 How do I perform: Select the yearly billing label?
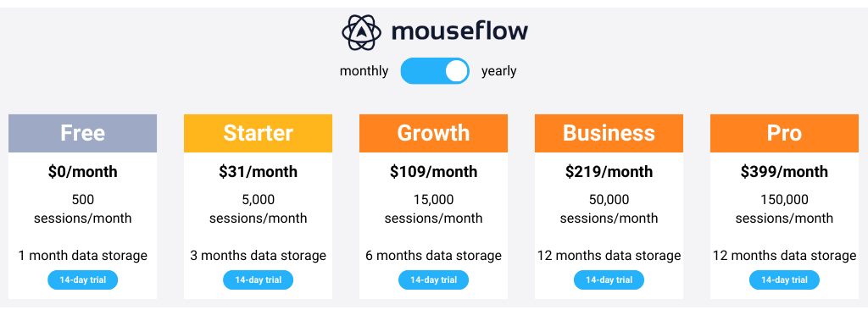click(x=498, y=71)
